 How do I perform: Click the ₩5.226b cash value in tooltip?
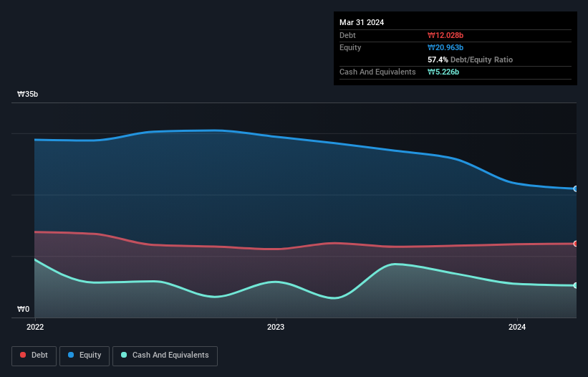pyautogui.click(x=443, y=72)
